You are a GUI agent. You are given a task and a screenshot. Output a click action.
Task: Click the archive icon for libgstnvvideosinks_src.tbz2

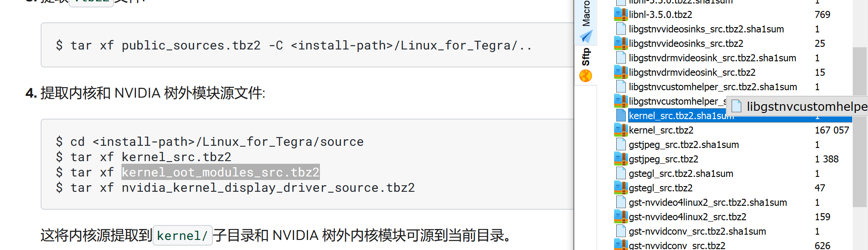click(621, 43)
